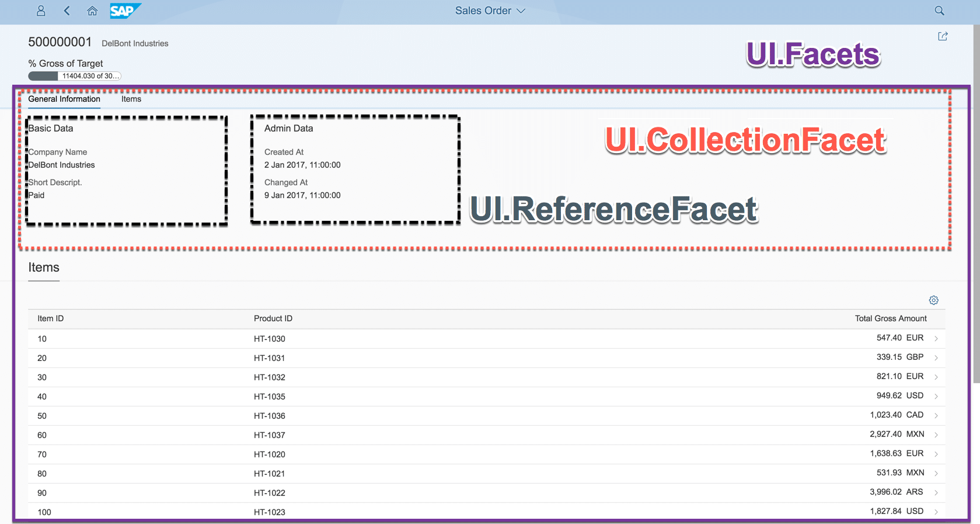Sort by Product ID column header

point(273,318)
